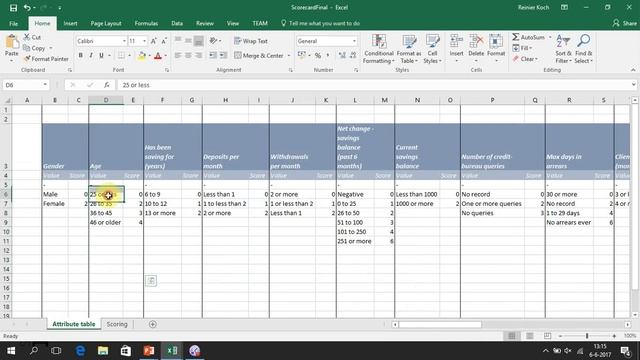
Task: Open Format as Table
Action: click(409, 49)
